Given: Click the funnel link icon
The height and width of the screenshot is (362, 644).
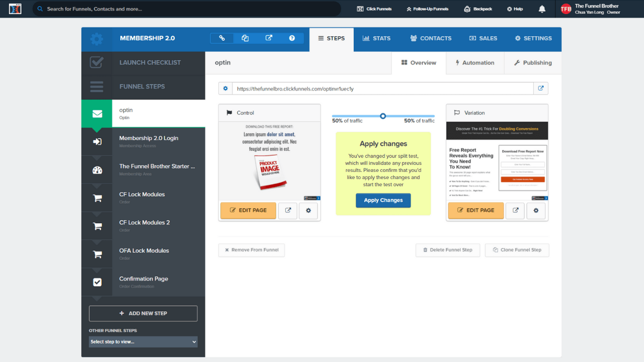Looking at the screenshot, I should pyautogui.click(x=222, y=38).
